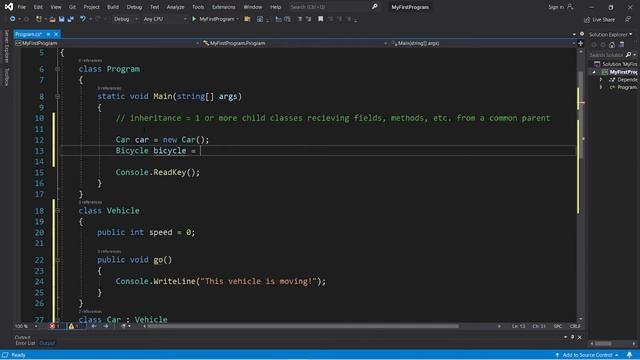
Task: Open the Toolbox side tab
Action: coord(6,76)
